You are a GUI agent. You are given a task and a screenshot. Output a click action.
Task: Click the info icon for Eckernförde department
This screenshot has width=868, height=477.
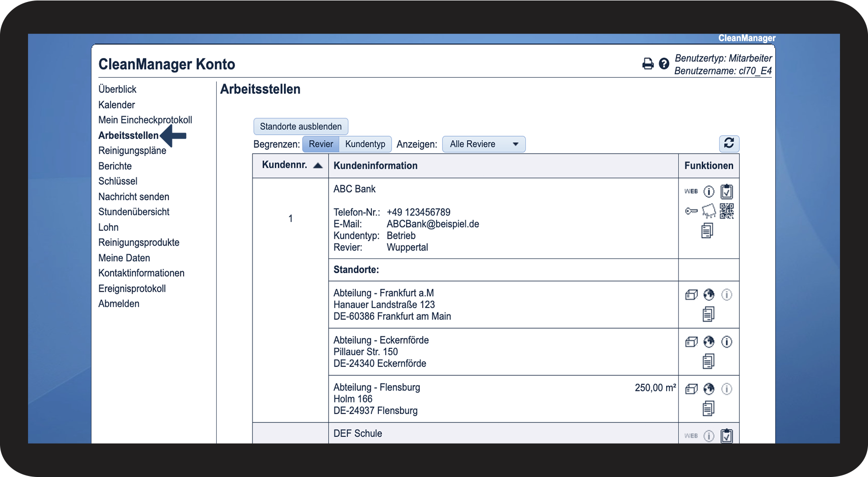coord(727,342)
